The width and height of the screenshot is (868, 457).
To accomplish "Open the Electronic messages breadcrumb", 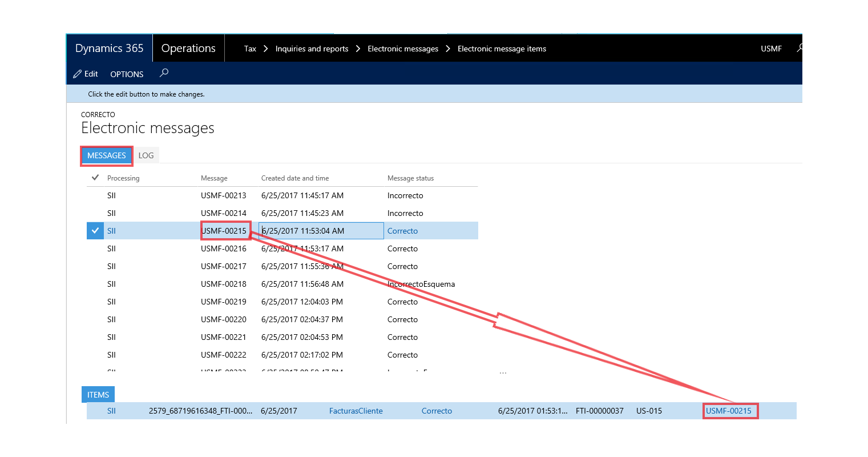I will [403, 49].
